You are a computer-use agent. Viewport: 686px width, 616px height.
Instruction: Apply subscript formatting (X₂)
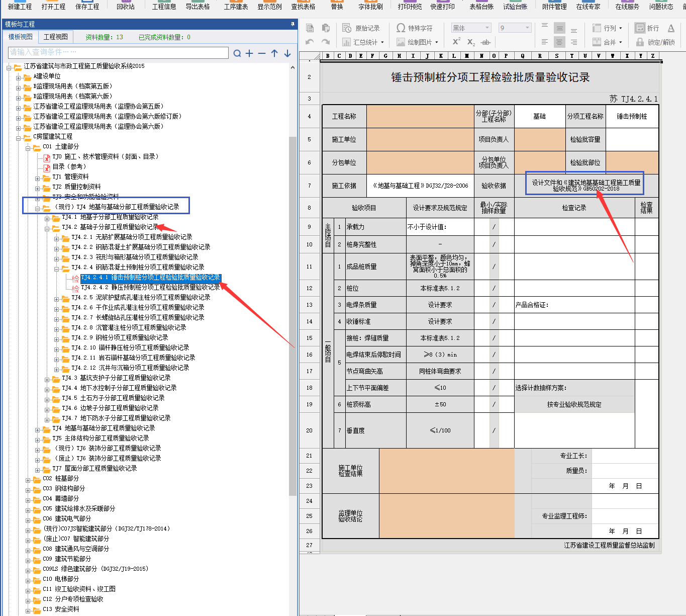471,42
